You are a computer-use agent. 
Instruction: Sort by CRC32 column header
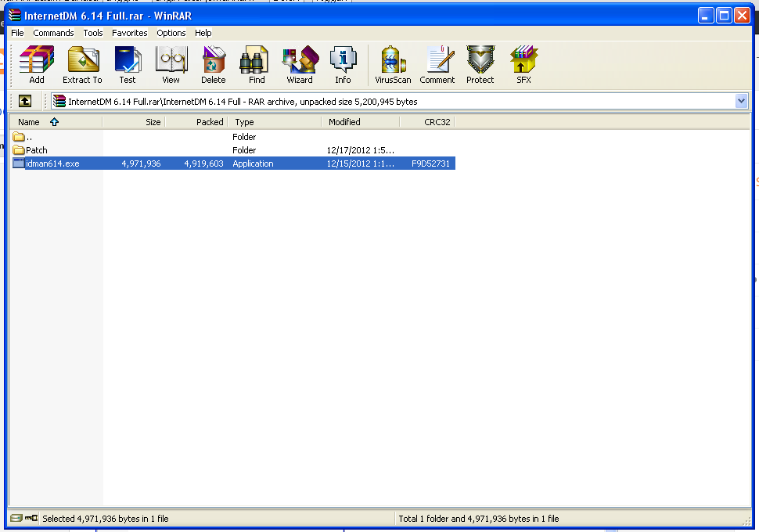(427, 122)
